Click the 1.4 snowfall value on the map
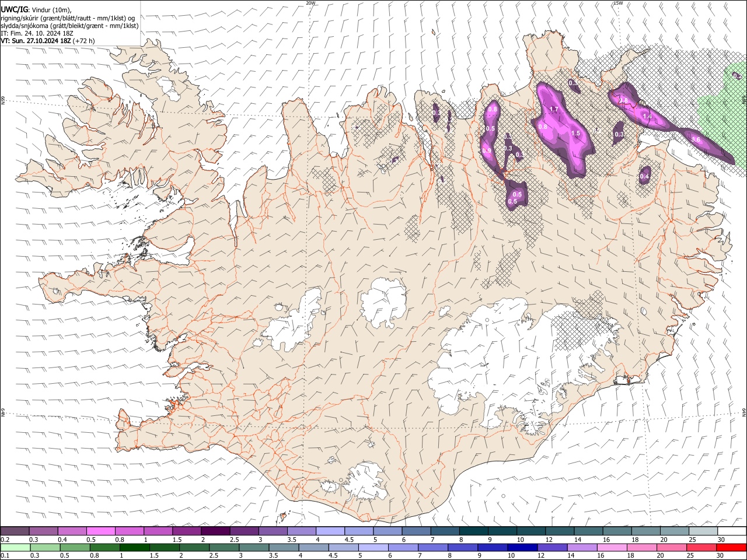747x560 pixels. coord(647,117)
